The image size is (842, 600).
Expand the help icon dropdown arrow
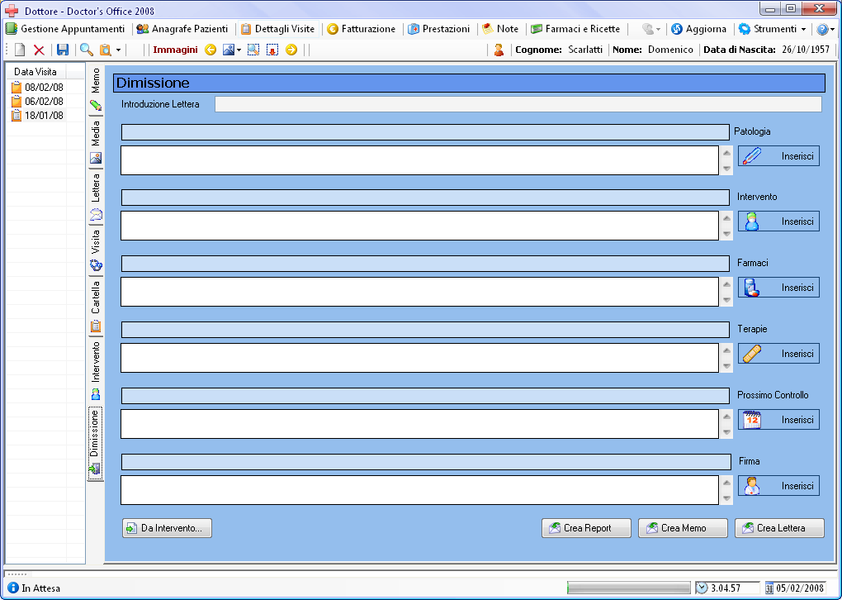[x=832, y=30]
